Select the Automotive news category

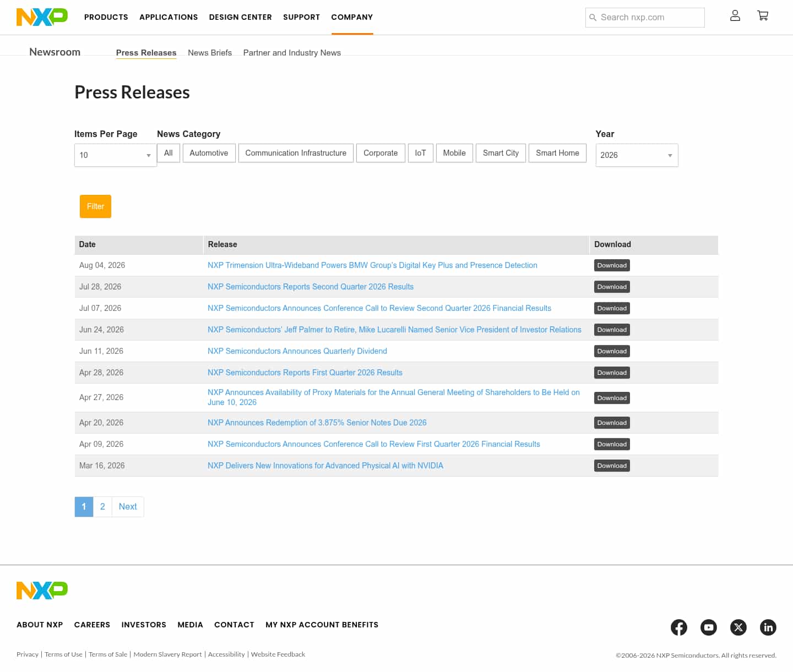pyautogui.click(x=209, y=153)
